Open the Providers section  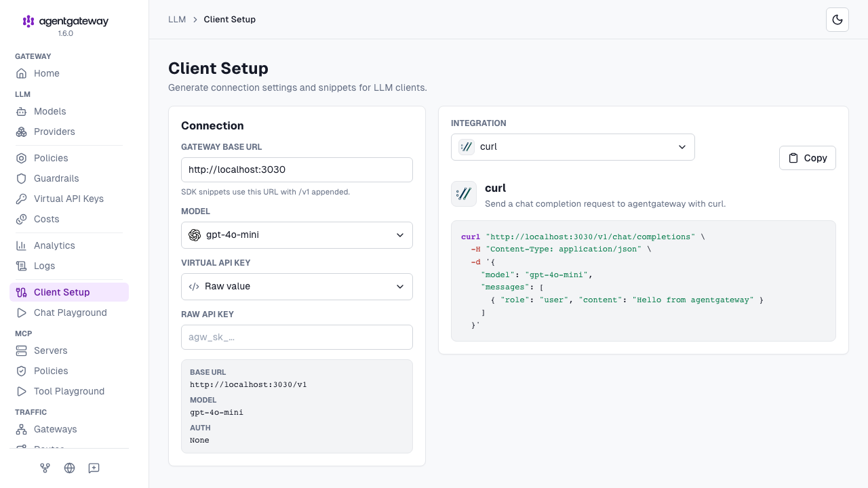69,131
